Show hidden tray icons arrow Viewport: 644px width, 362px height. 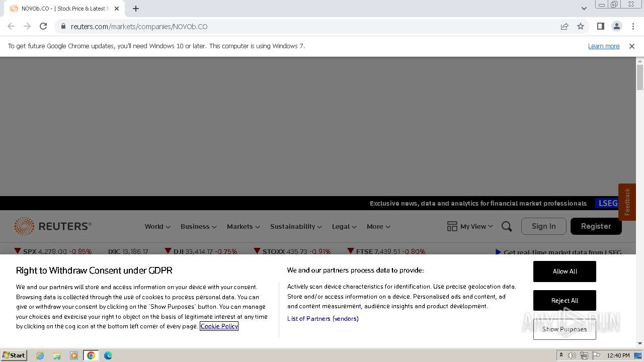coord(561,355)
